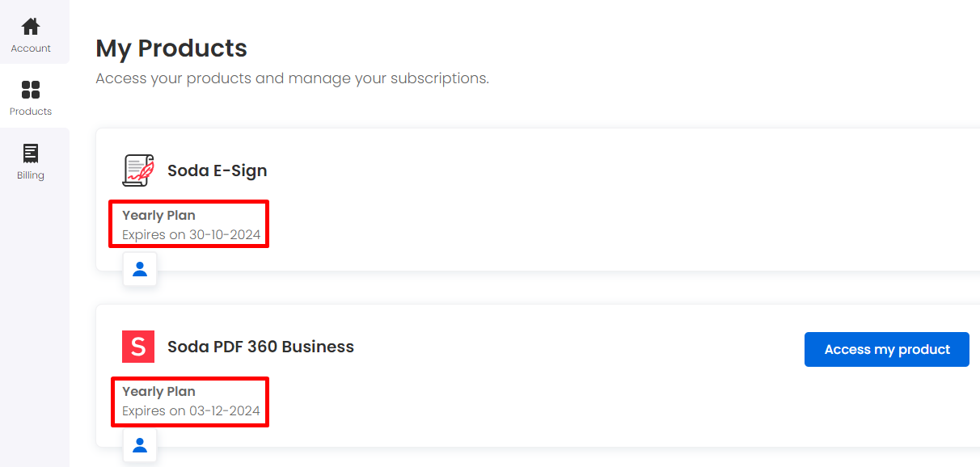Click the expiry date 30-10-2024
This screenshot has height=467, width=980.
(x=225, y=235)
